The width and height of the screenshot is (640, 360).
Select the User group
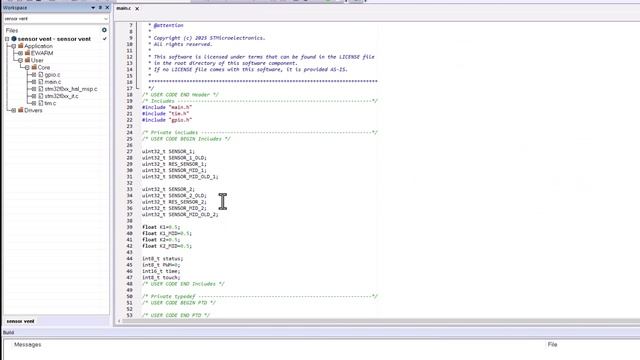[x=37, y=60]
